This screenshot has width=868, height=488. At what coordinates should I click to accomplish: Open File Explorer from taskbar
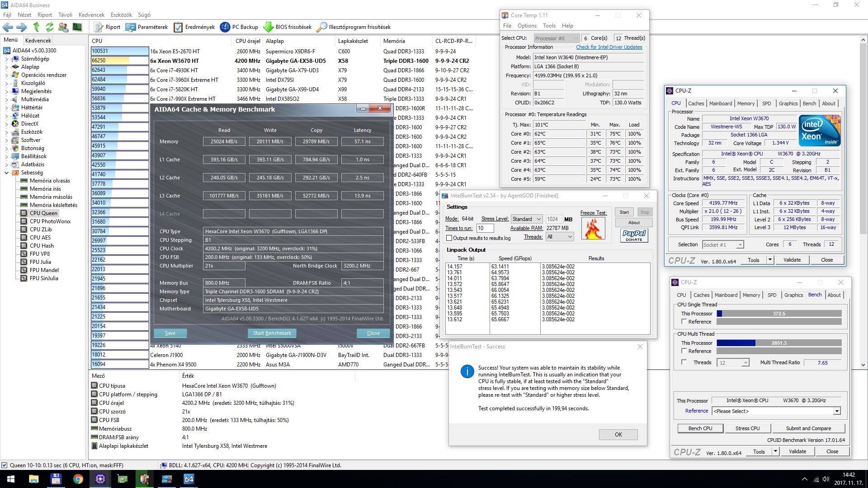33,479
